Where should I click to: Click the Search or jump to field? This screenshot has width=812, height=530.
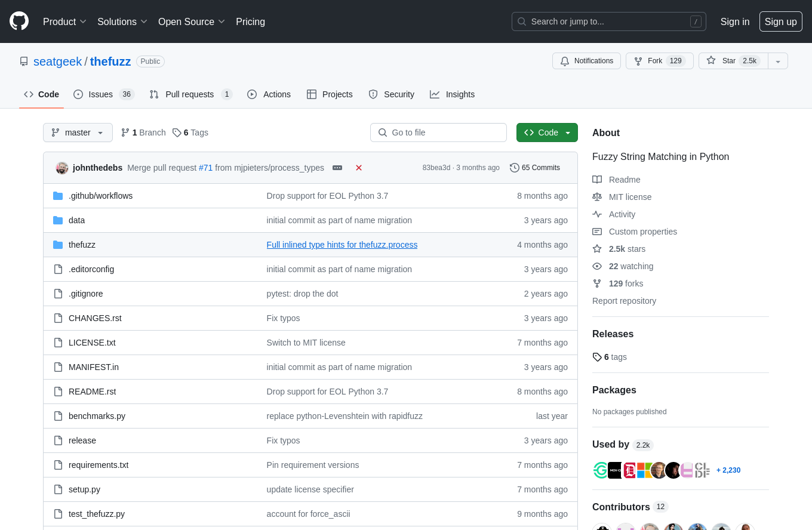(609, 21)
